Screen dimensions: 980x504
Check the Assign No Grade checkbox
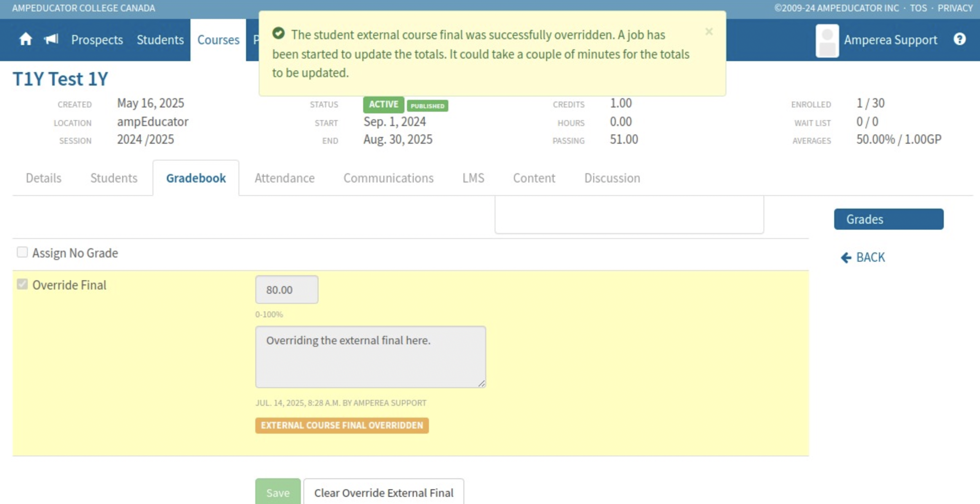(x=22, y=252)
